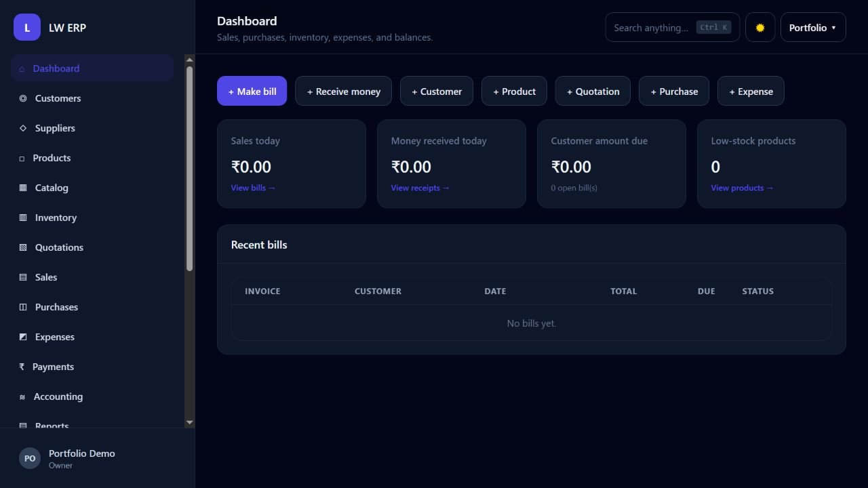Viewport: 868px width, 488px height.
Task: Click the STATUS column header
Action: click(x=757, y=291)
